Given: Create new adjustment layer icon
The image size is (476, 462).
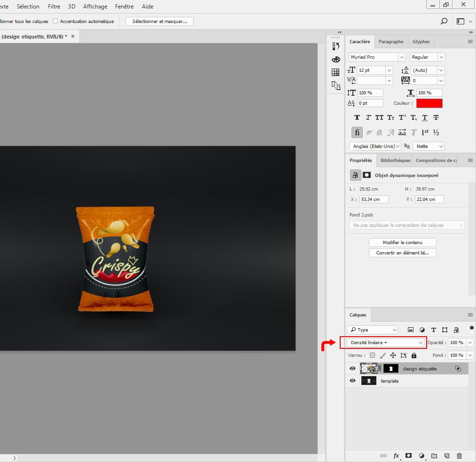Looking at the screenshot, I should (x=421, y=455).
